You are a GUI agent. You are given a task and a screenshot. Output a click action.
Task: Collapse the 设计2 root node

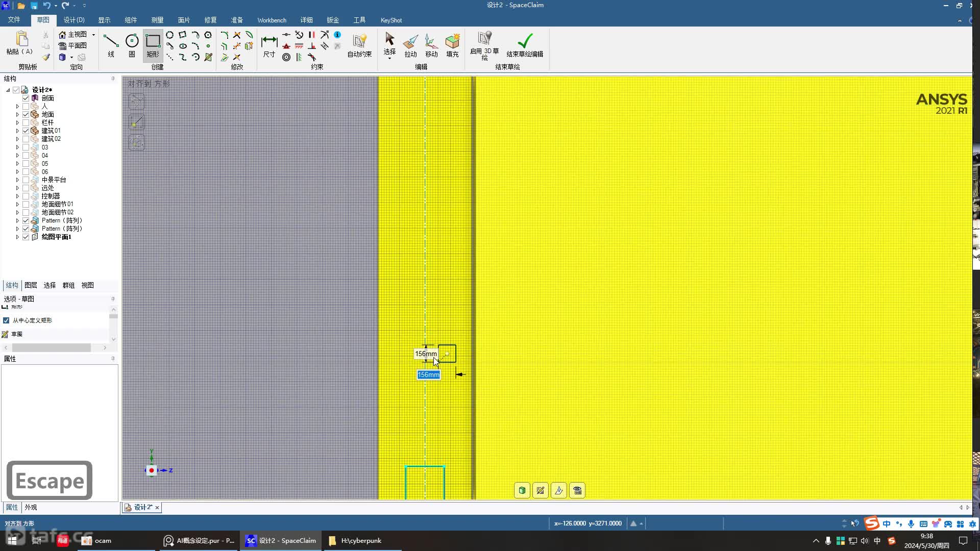click(8, 90)
